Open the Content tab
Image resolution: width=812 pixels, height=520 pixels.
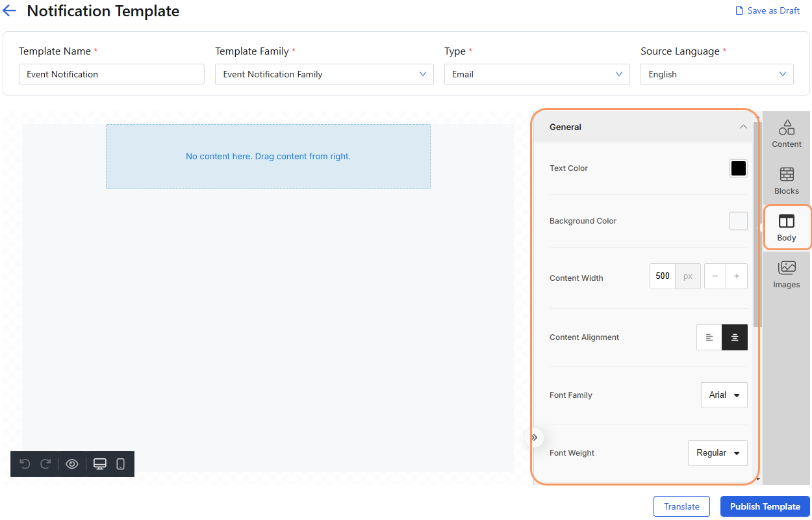[786, 134]
